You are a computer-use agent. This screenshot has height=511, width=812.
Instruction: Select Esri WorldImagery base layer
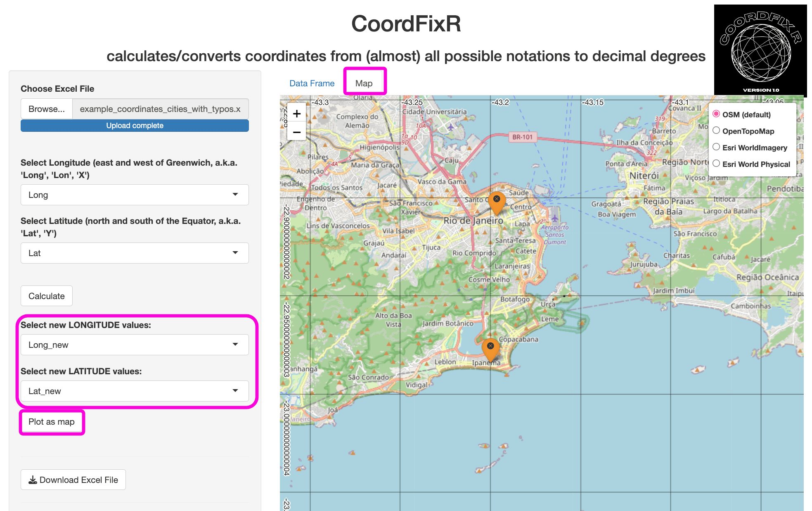coord(716,147)
